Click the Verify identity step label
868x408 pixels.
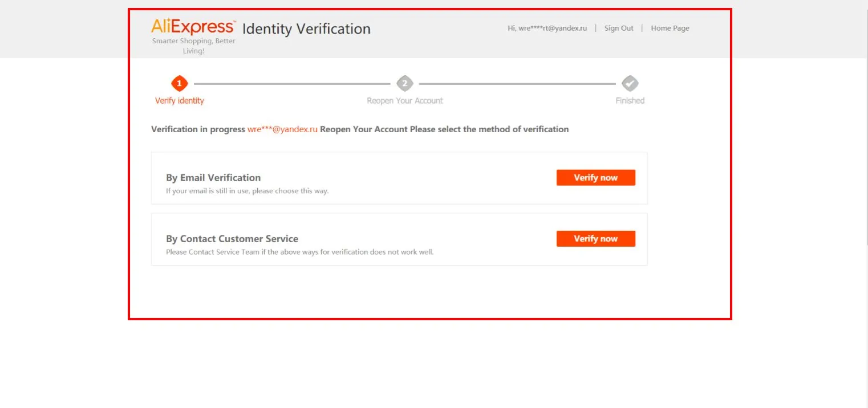click(180, 101)
